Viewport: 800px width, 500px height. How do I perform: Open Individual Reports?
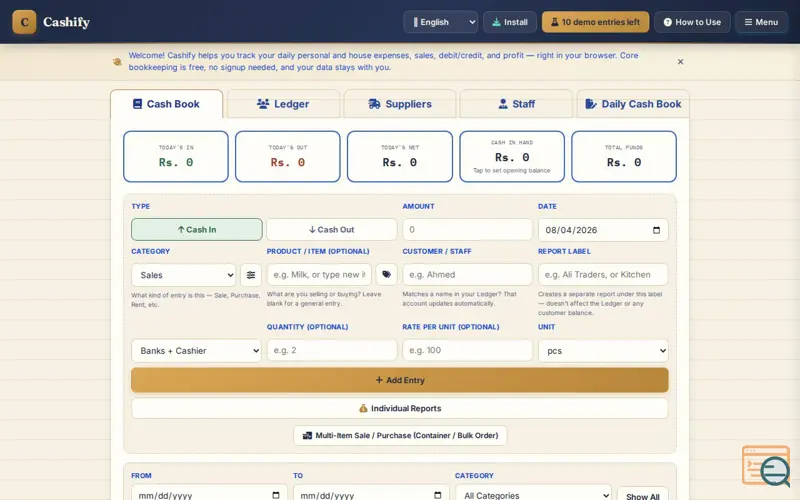point(399,408)
